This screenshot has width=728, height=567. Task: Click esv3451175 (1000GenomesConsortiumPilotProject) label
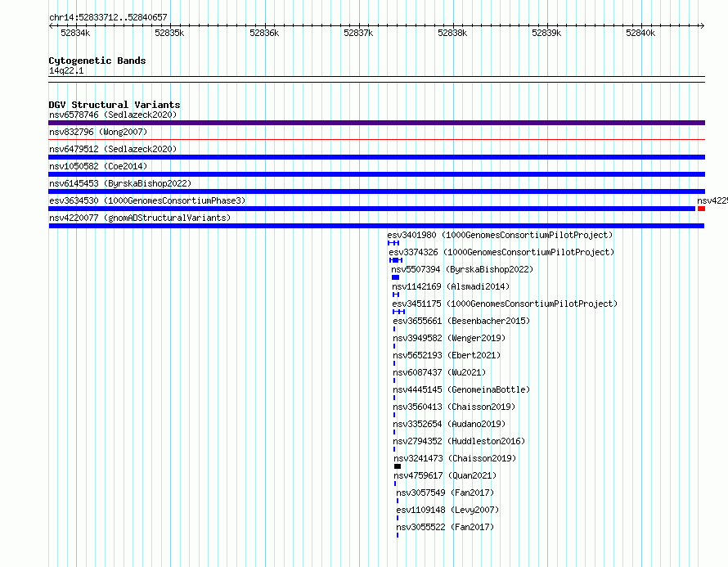coord(506,304)
